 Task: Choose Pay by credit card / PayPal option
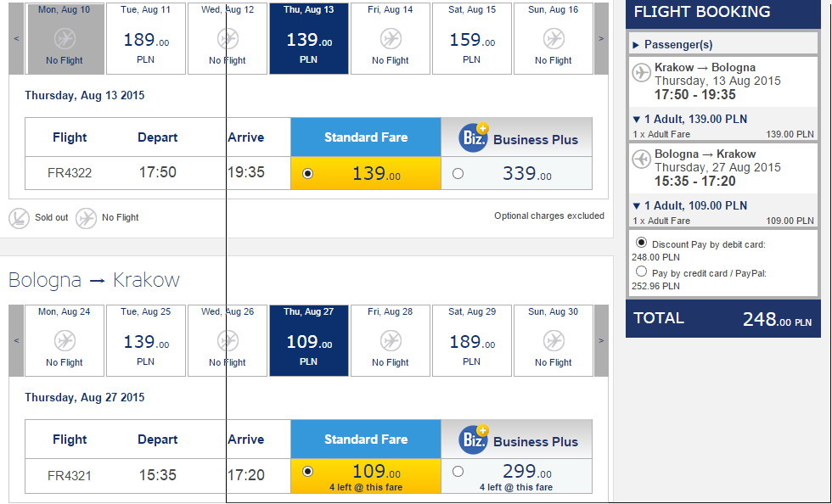point(641,272)
